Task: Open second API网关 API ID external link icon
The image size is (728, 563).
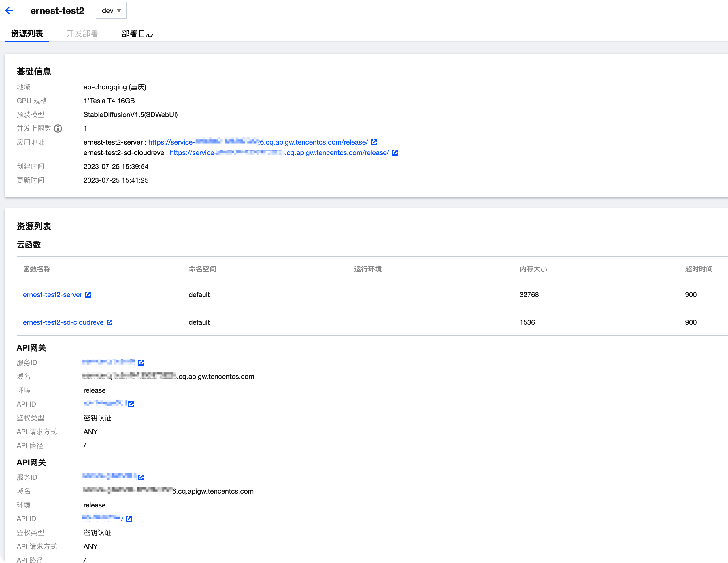Action: (129, 519)
